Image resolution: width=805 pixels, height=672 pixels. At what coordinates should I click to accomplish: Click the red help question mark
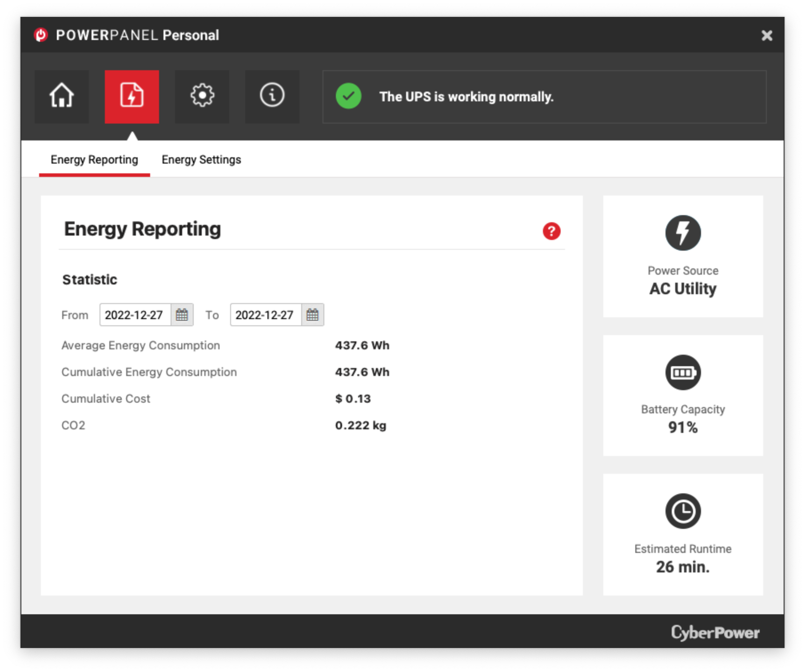(x=551, y=231)
